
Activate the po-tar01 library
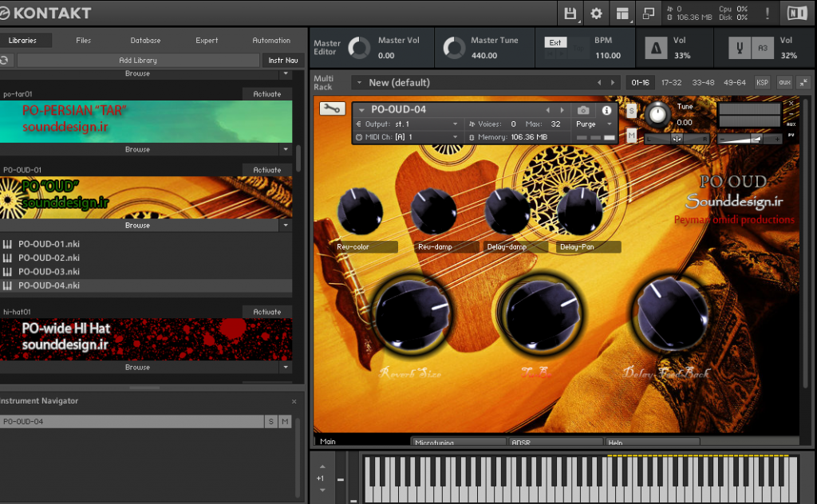point(266,94)
